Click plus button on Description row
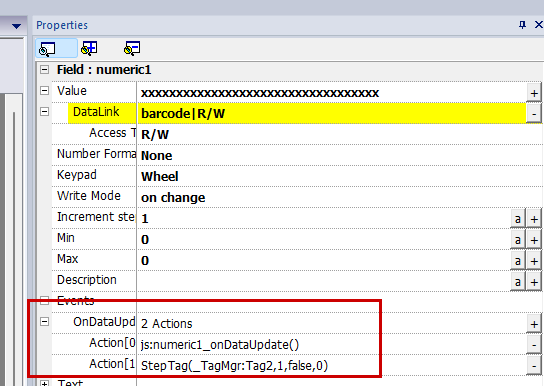The height and width of the screenshot is (386, 544). [534, 282]
